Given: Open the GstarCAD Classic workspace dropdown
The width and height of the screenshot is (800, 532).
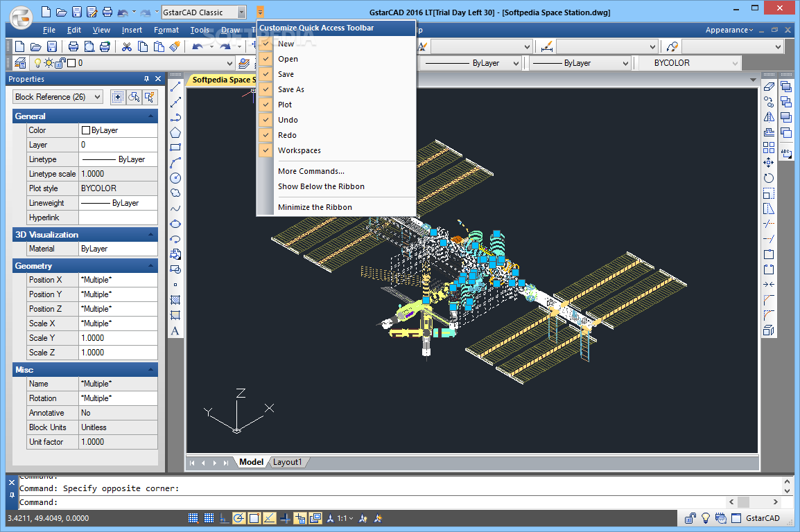Looking at the screenshot, I should pyautogui.click(x=242, y=12).
